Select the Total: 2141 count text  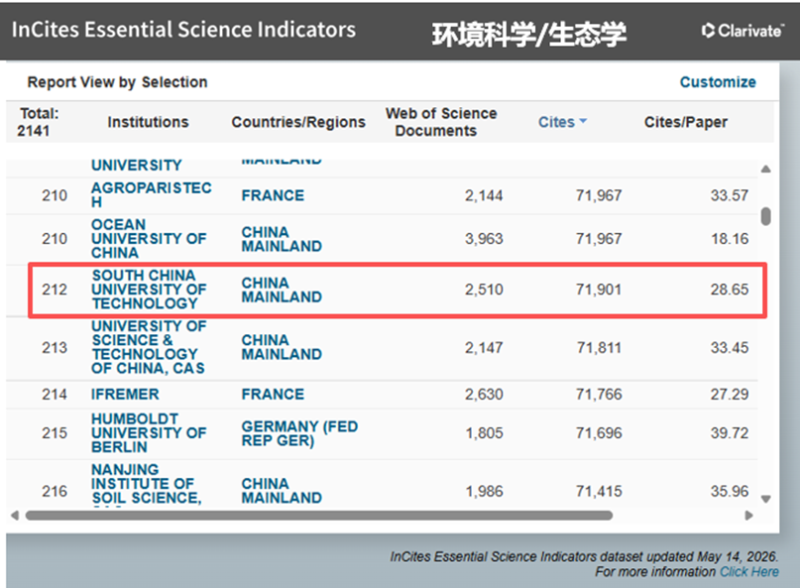39,122
